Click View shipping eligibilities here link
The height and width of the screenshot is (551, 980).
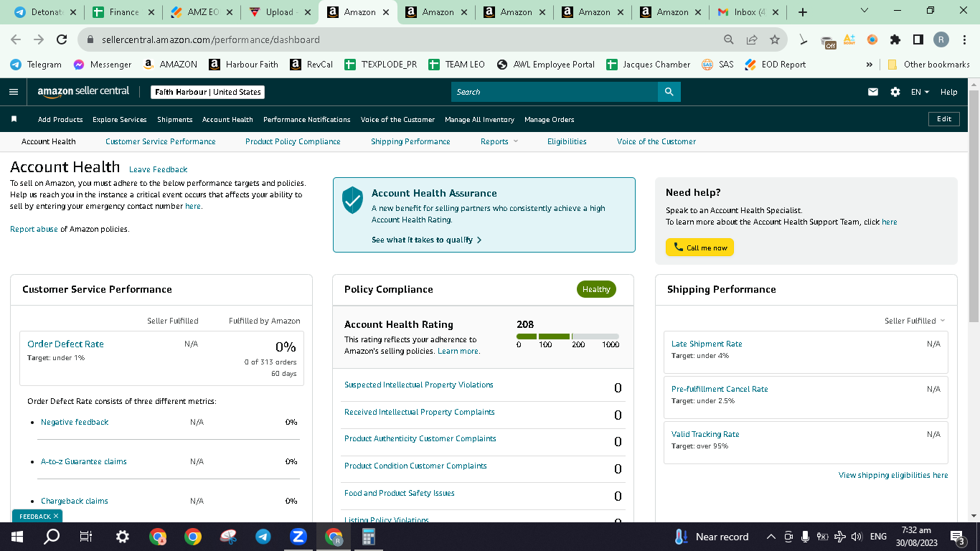tap(893, 475)
